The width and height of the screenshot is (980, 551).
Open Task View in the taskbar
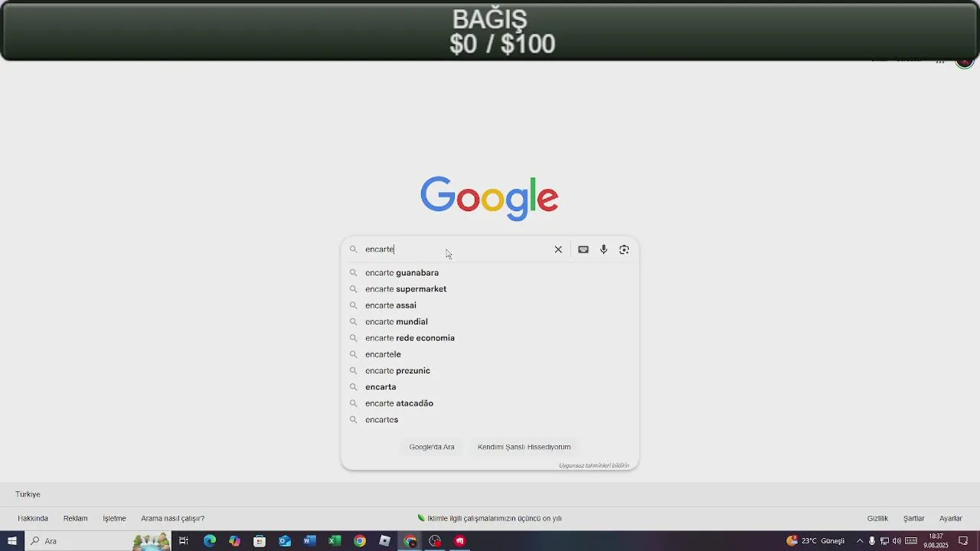[184, 541]
